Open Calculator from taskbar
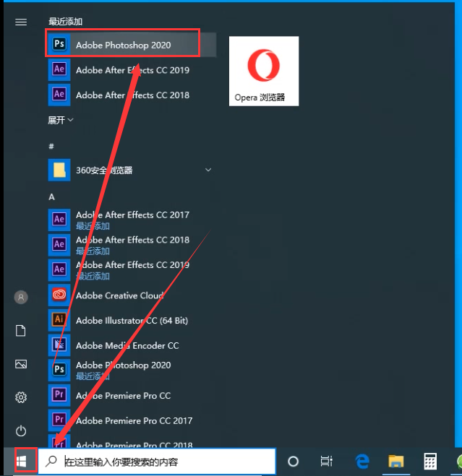This screenshot has width=462, height=476. (x=430, y=462)
